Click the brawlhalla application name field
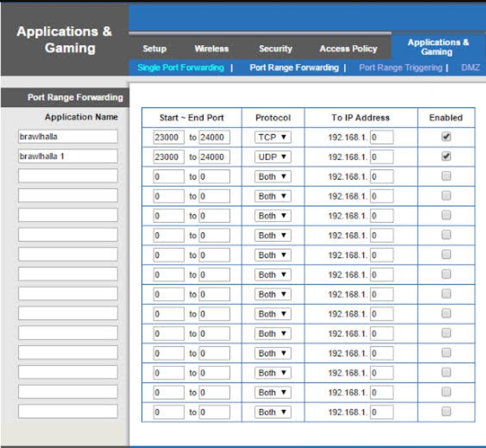 click(68, 137)
